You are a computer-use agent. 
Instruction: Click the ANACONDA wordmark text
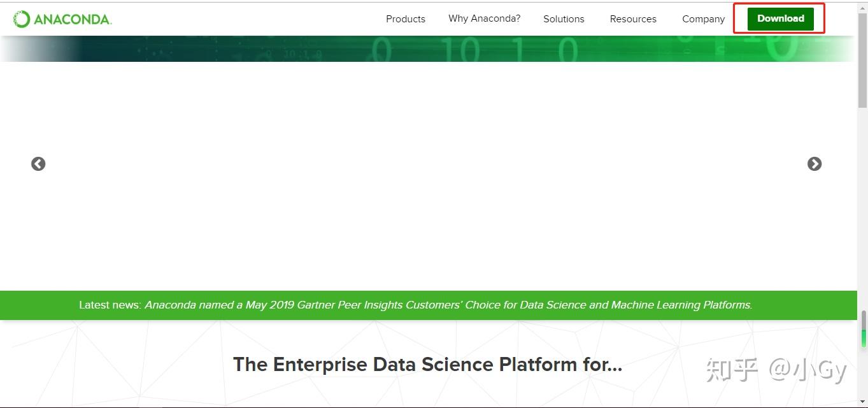(x=73, y=20)
